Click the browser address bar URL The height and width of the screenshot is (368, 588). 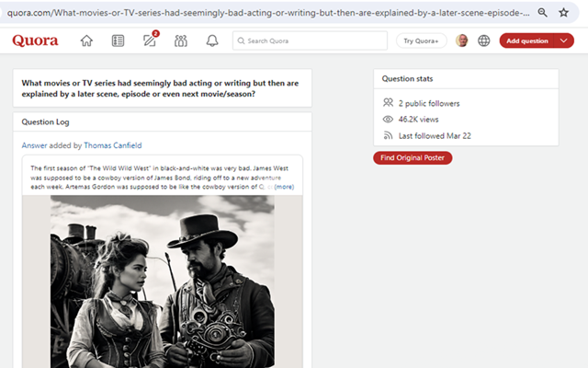point(268,13)
